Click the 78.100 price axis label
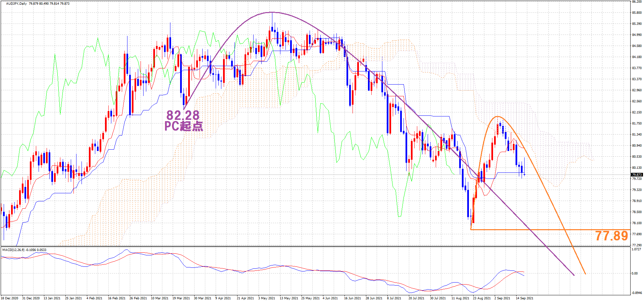 637,223
